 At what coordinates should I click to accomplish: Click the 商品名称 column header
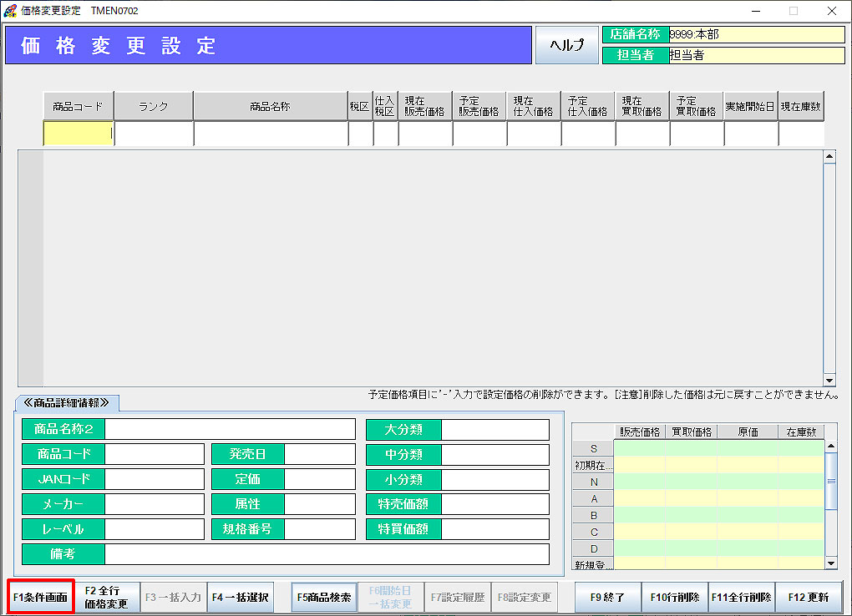pos(271,107)
